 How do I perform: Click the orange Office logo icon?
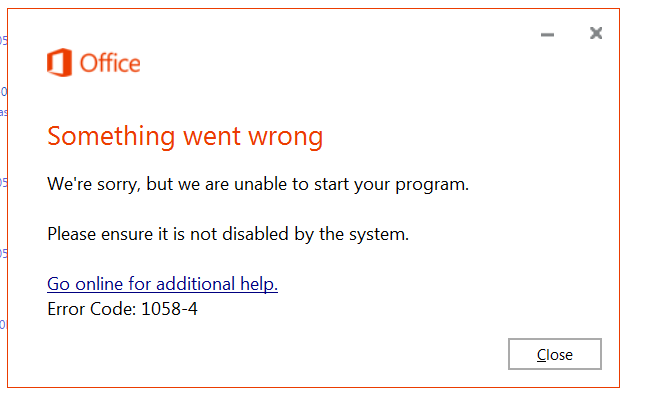pyautogui.click(x=59, y=63)
